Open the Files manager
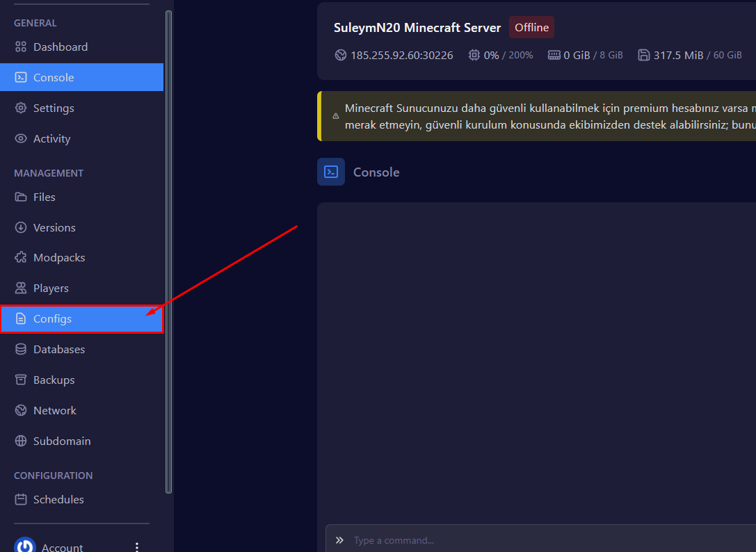 (x=81, y=197)
